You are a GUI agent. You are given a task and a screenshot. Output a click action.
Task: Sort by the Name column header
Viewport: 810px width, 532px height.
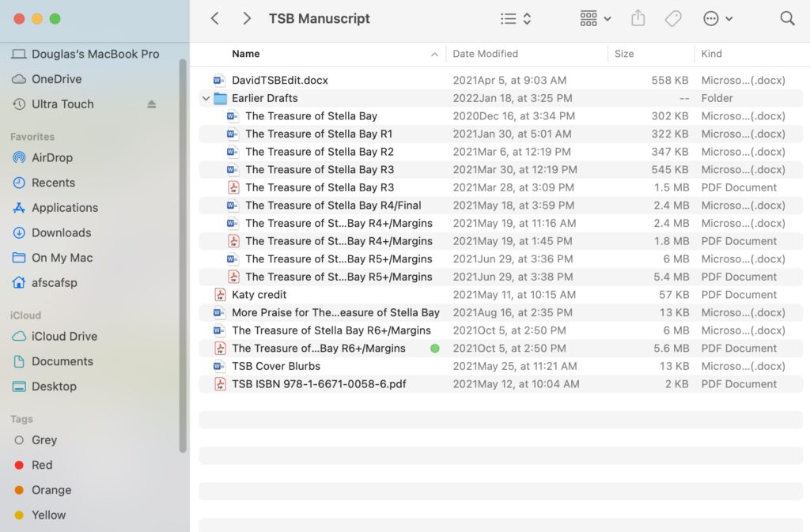[246, 54]
